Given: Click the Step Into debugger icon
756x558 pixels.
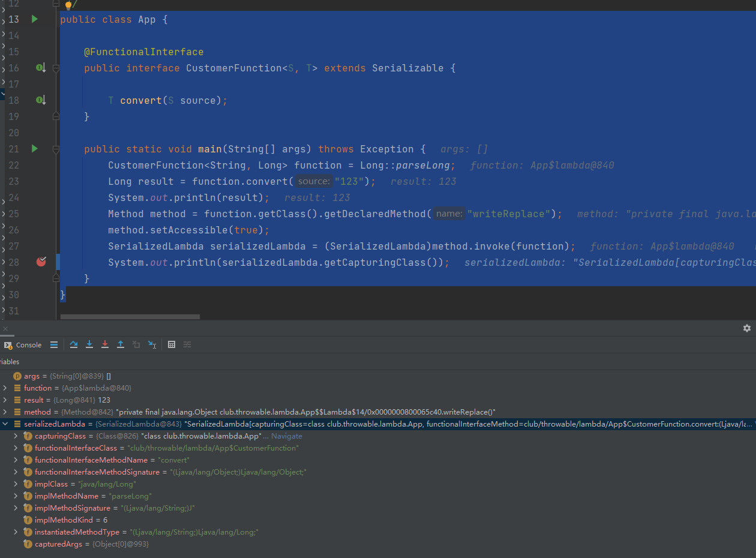Looking at the screenshot, I should [x=89, y=344].
